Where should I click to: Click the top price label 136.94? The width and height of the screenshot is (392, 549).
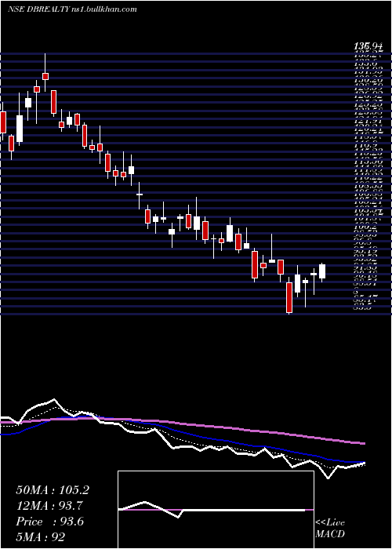coord(368,45)
